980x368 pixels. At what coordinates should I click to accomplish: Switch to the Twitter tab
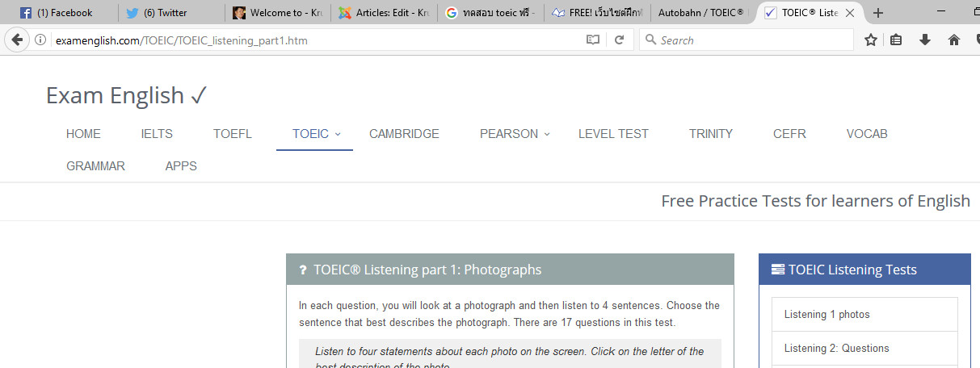click(170, 13)
